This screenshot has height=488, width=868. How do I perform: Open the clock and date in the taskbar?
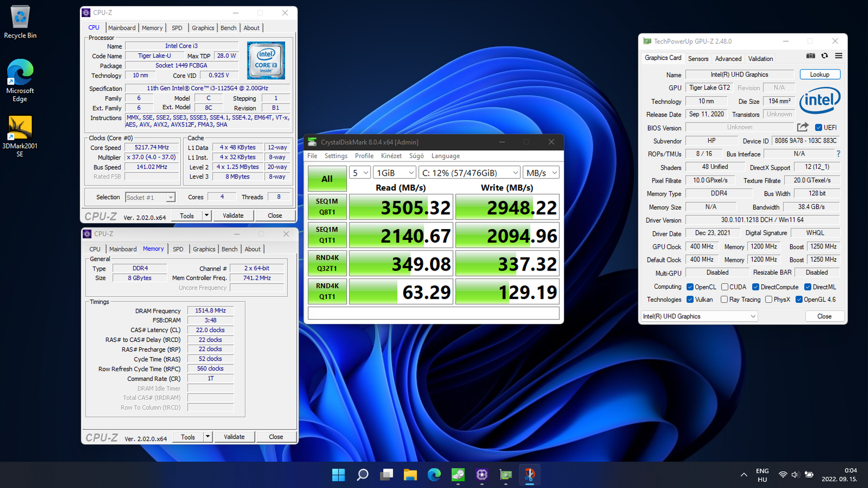pyautogui.click(x=840, y=475)
